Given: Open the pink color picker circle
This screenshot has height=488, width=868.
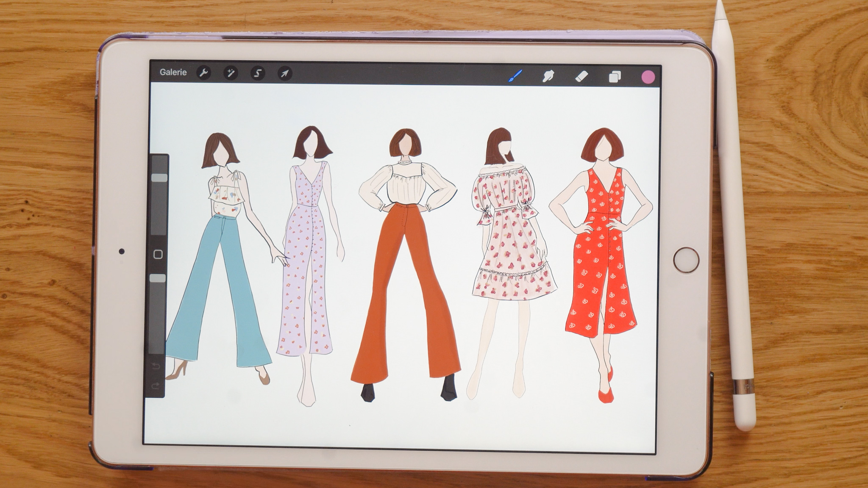Looking at the screenshot, I should (x=648, y=77).
